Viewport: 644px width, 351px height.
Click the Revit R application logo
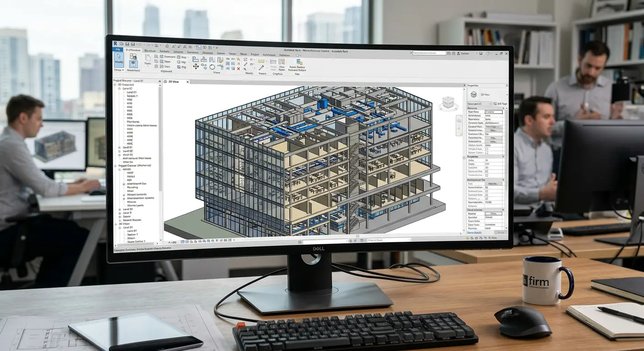click(115, 43)
